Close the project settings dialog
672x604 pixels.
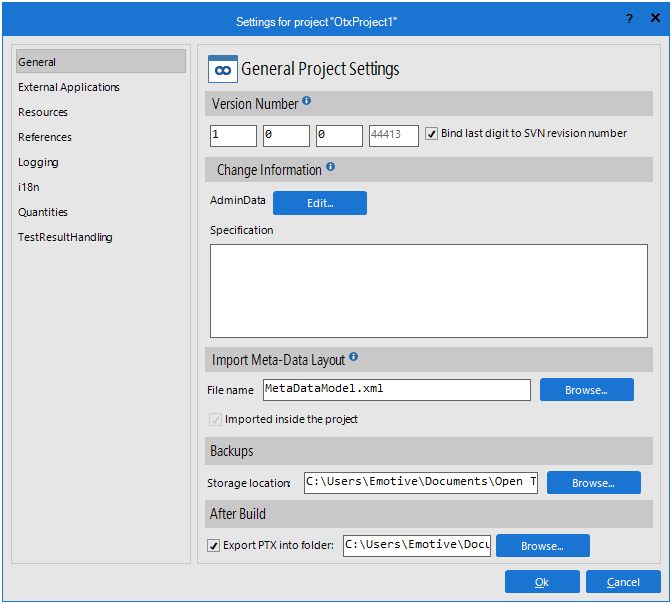click(655, 18)
